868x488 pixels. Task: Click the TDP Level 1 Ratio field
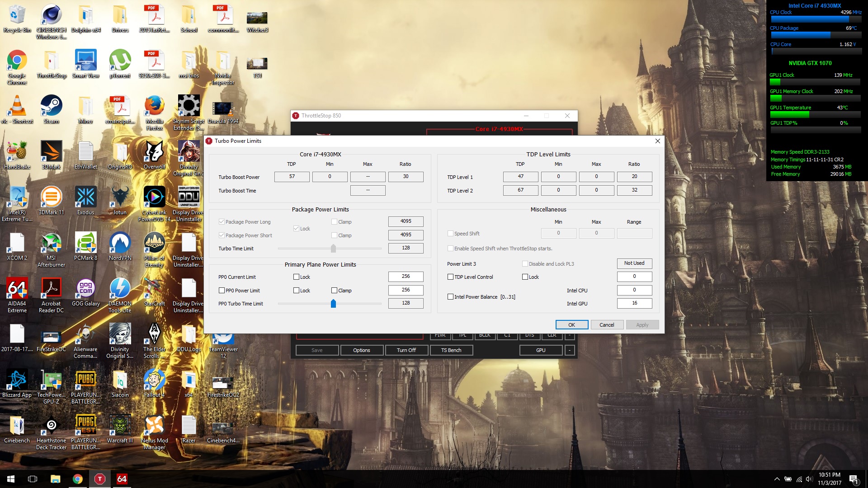pyautogui.click(x=634, y=177)
